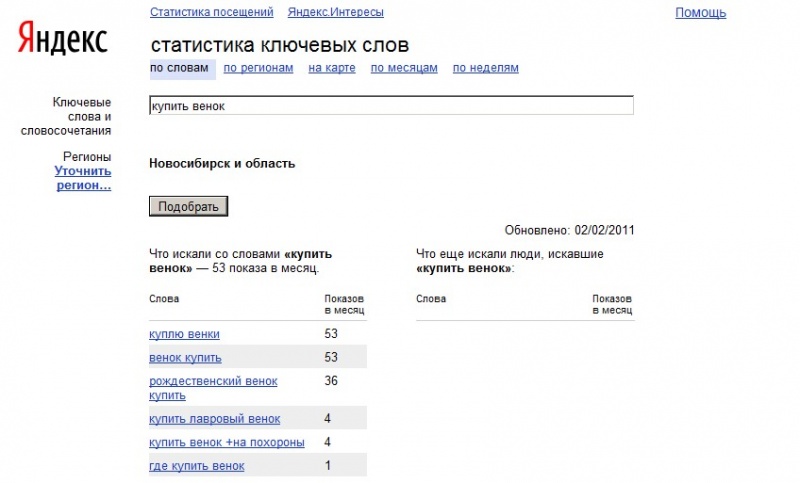Open the рождественский венок купить link
The image size is (800, 483).
point(213,388)
